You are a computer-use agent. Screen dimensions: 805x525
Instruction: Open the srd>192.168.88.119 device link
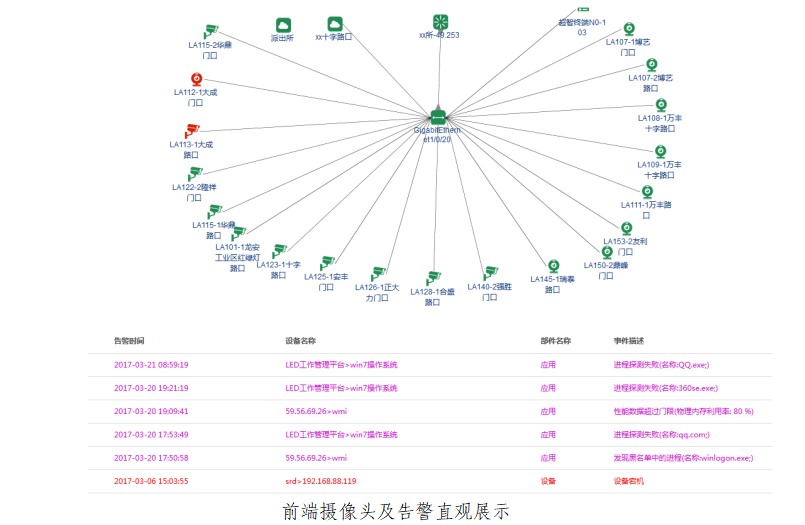point(320,481)
